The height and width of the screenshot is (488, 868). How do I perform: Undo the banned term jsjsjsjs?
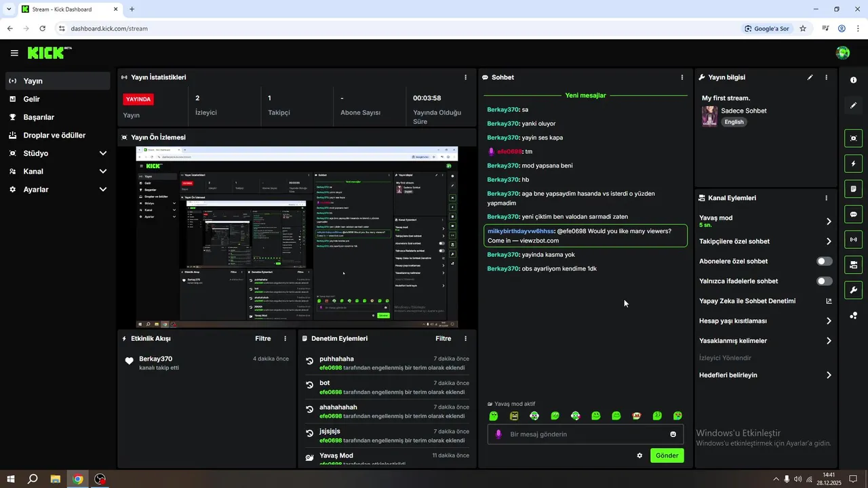309,434
